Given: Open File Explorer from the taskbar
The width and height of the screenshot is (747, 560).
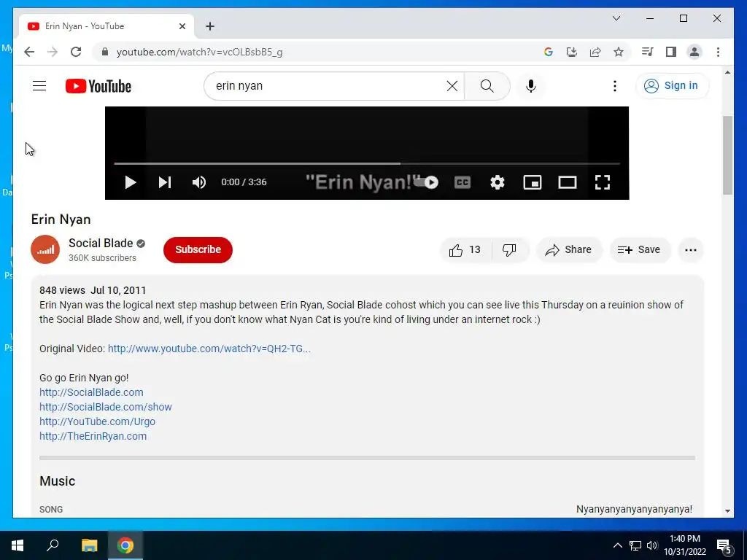Looking at the screenshot, I should point(89,545).
